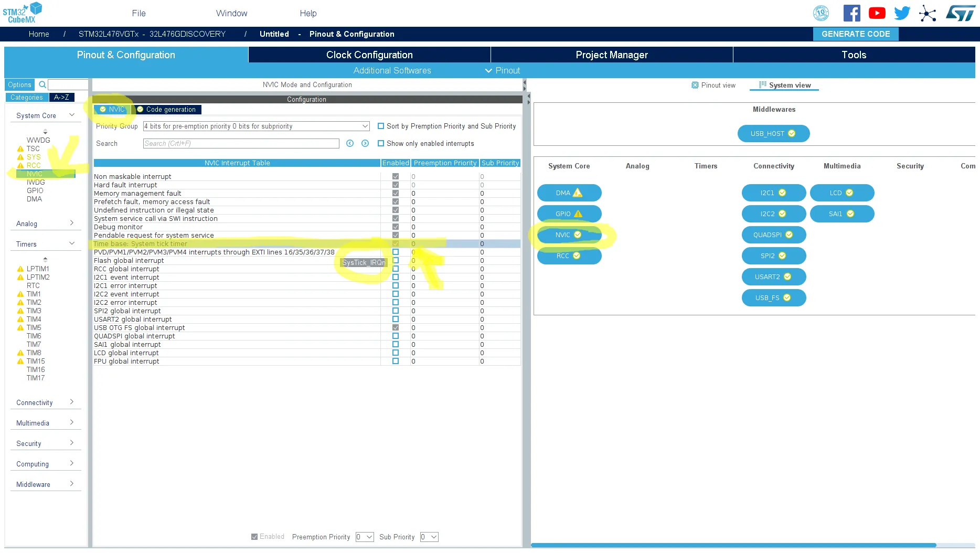
Task: Click the USB_HOST check status icon
Action: click(x=792, y=133)
